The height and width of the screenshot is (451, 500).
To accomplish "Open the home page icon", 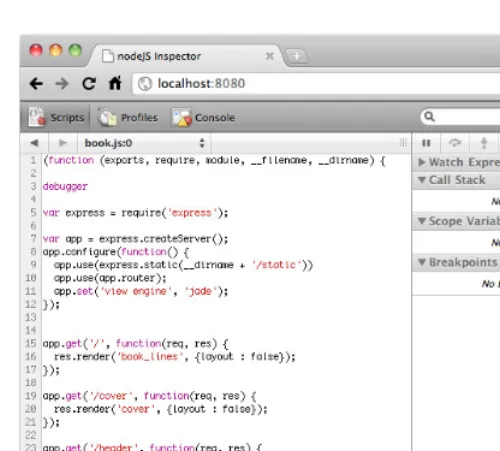I will tap(115, 83).
